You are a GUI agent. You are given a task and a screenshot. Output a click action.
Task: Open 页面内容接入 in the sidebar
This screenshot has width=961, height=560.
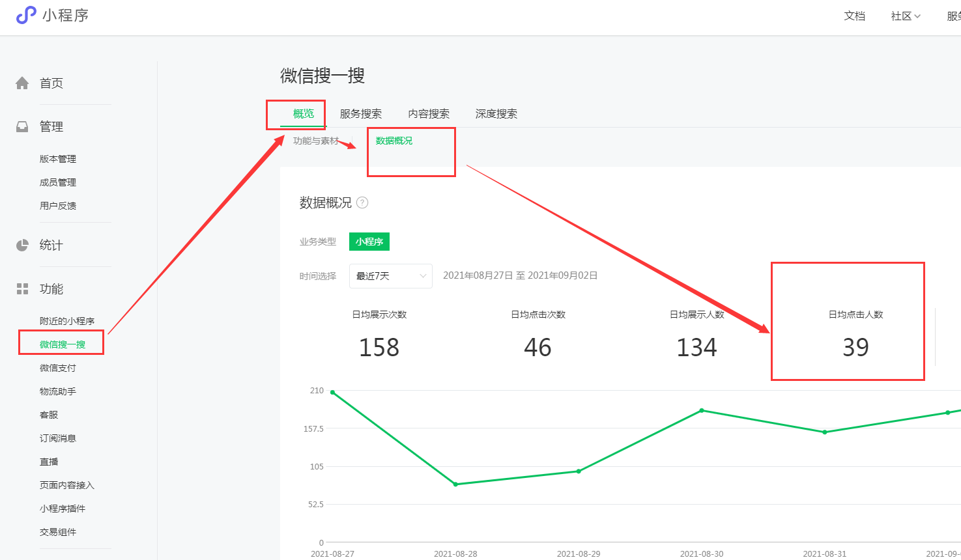click(67, 485)
